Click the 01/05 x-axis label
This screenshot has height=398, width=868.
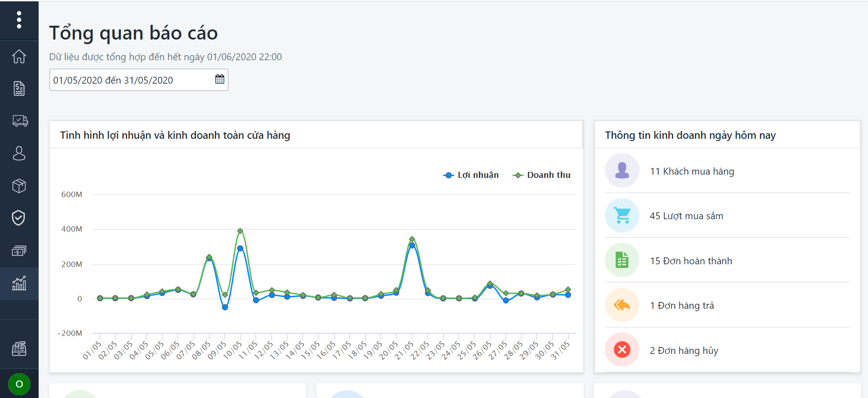92,350
